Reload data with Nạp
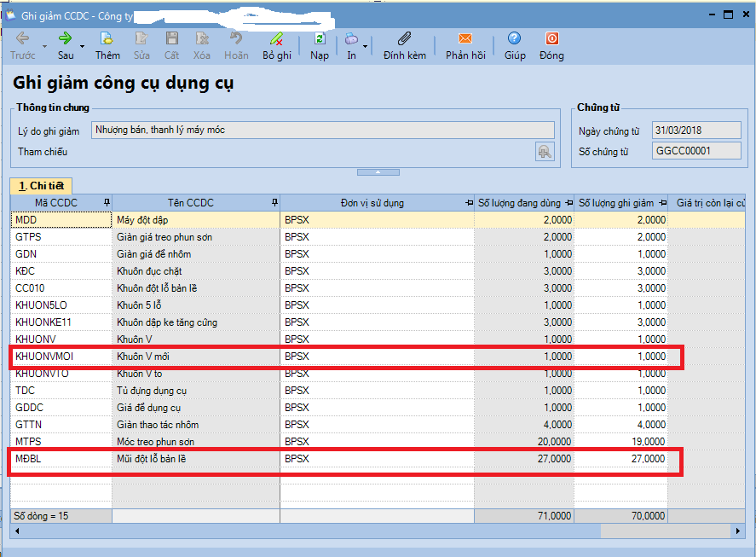This screenshot has width=756, height=557. pos(320,46)
